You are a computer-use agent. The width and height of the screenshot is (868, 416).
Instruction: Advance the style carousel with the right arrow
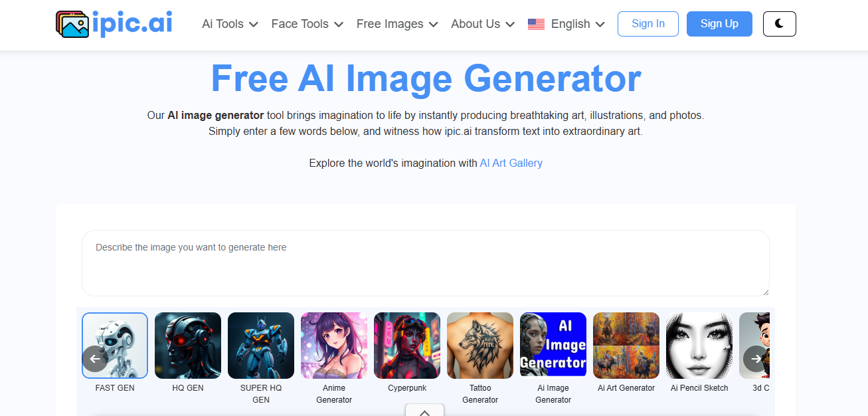click(756, 359)
